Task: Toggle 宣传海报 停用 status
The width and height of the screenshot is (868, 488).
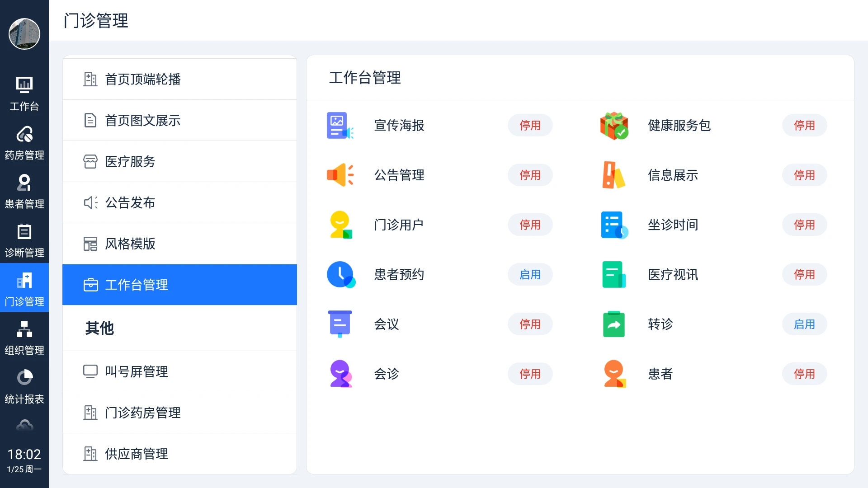Action: [x=530, y=126]
